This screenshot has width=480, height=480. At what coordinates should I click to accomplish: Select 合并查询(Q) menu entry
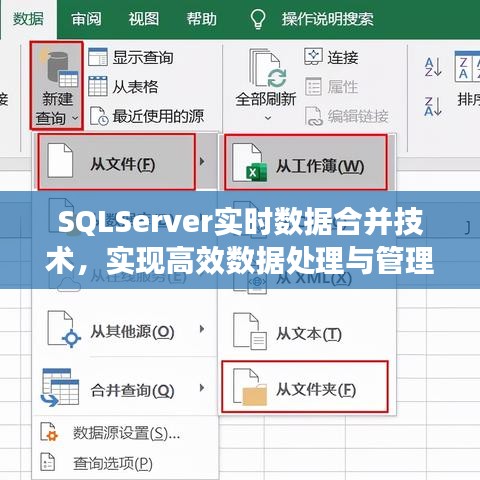pos(133,390)
